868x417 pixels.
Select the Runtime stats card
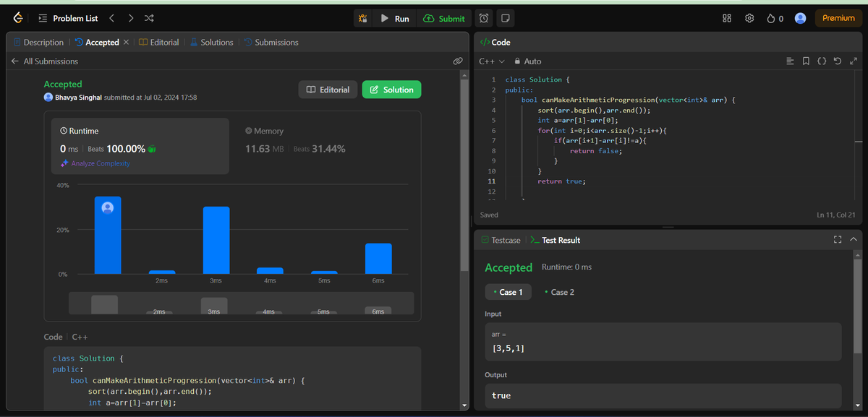[140, 147]
